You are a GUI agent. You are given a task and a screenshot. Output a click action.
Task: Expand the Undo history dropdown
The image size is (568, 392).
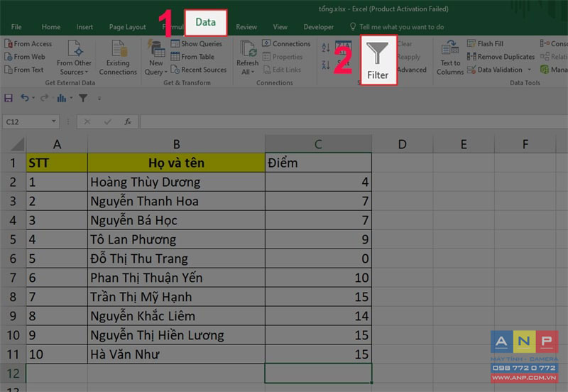point(33,98)
